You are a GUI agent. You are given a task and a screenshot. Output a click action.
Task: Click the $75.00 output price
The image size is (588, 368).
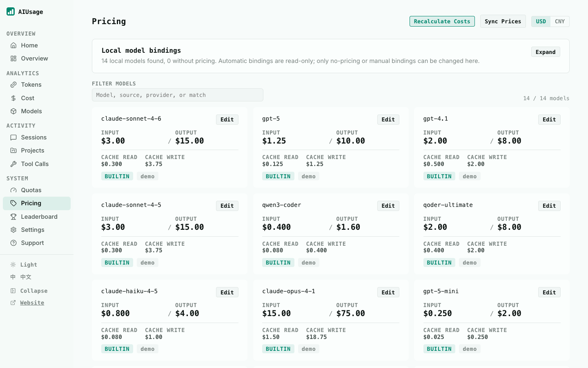coord(351,313)
